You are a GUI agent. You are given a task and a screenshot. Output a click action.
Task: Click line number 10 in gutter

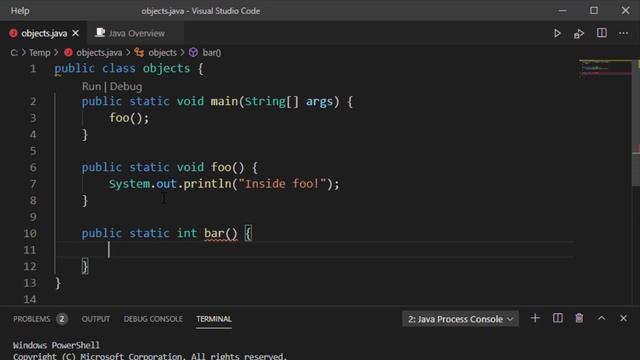(x=30, y=233)
